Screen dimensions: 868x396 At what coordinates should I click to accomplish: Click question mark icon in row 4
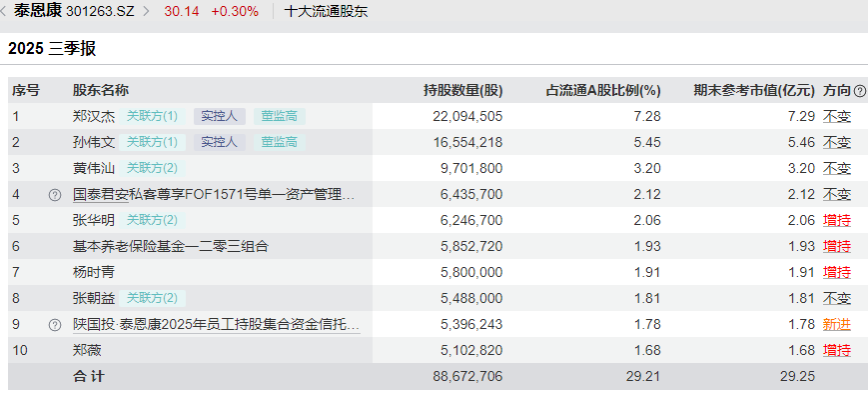(x=55, y=195)
